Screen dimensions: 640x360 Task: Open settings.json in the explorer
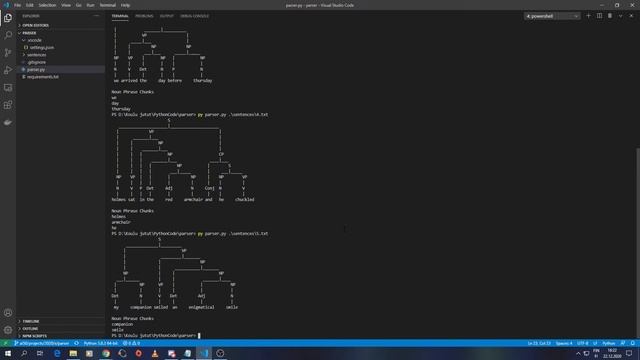[x=60, y=47]
